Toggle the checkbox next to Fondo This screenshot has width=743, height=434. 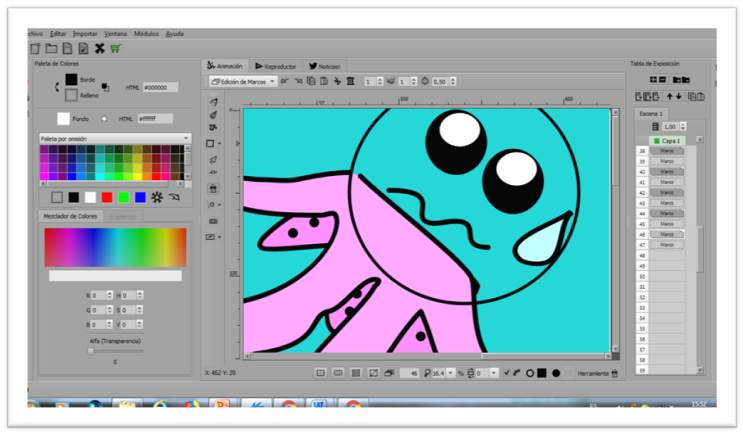click(x=104, y=119)
